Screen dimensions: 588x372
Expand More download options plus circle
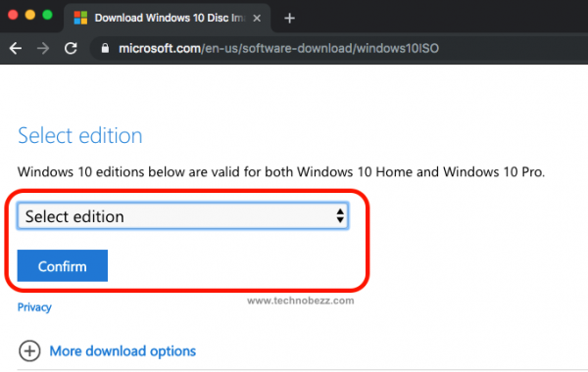click(x=29, y=351)
